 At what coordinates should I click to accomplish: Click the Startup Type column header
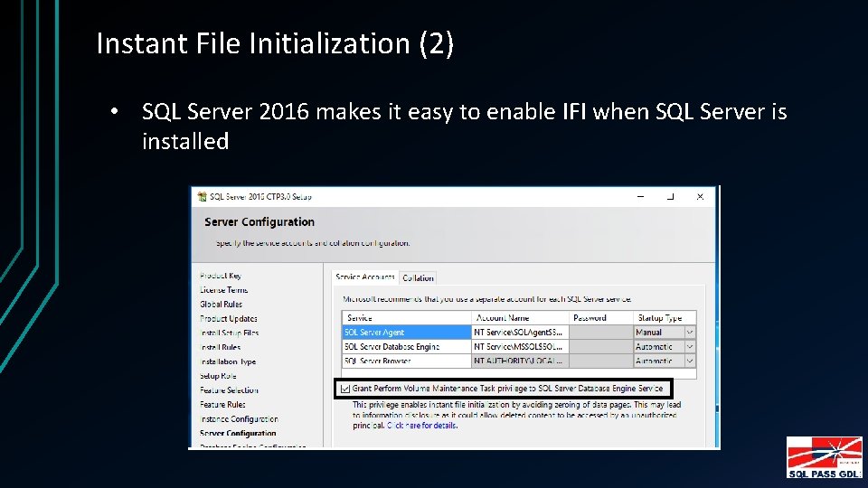pyautogui.click(x=665, y=318)
